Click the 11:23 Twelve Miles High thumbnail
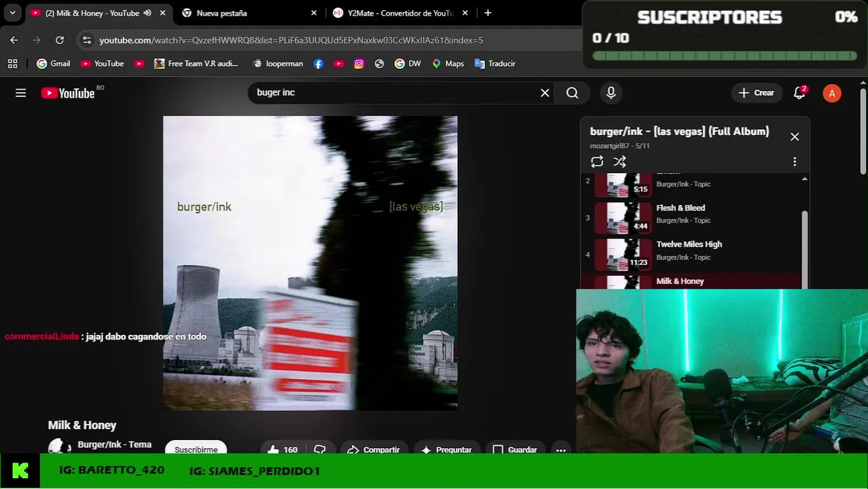 tap(623, 255)
